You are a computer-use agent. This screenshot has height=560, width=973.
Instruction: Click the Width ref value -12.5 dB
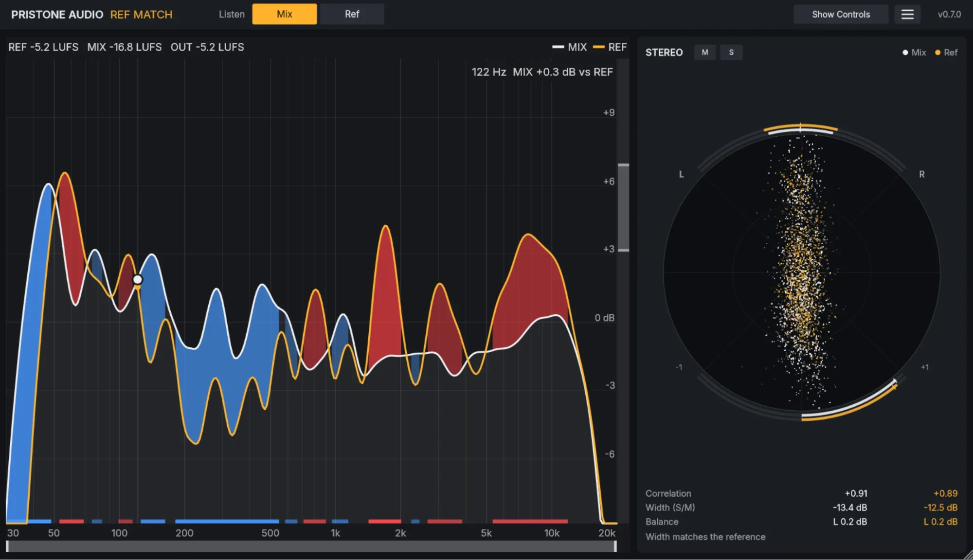point(940,507)
